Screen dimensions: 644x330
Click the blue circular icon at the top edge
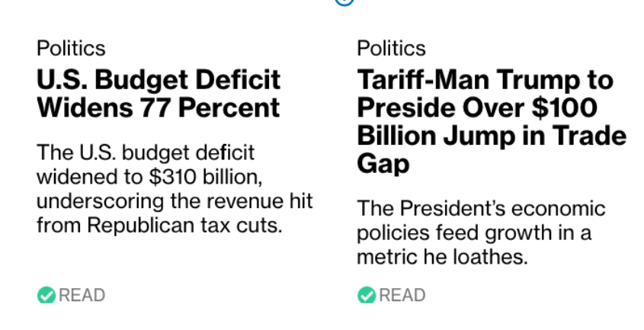pos(344,2)
